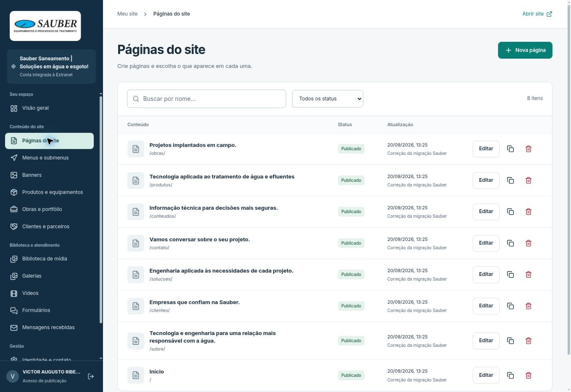Open the Todos os status filter dropdown

tap(327, 99)
